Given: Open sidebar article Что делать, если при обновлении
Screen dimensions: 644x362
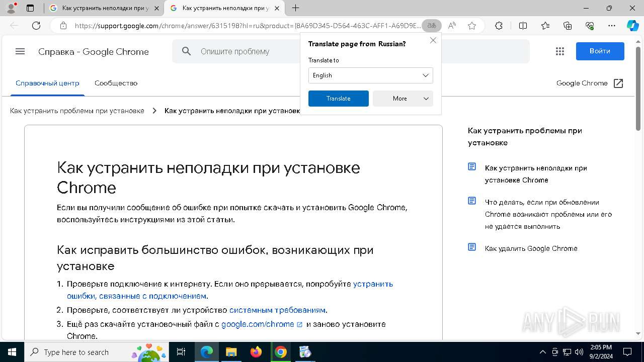Looking at the screenshot, I should (548, 214).
